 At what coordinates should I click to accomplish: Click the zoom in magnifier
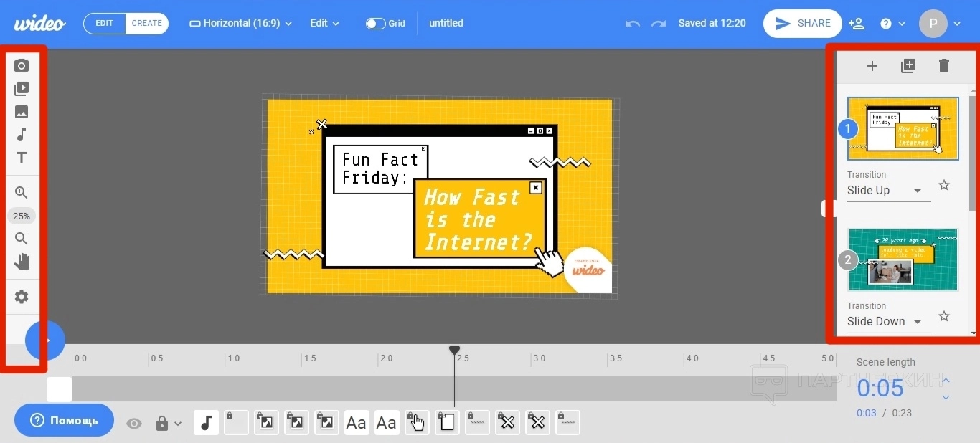click(22, 193)
